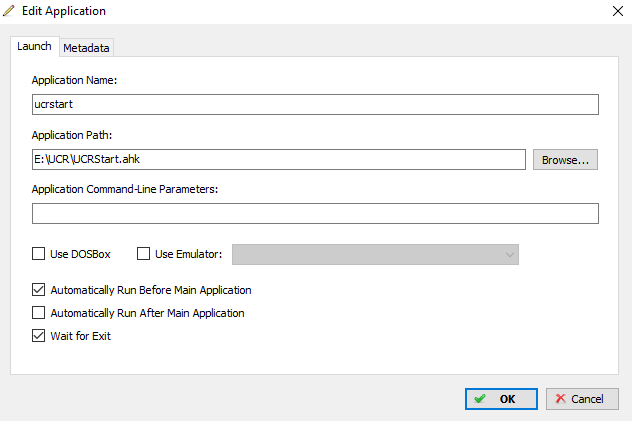Enable the Use DOSBox checkbox
Screen dimensions: 632x421
[x=39, y=254]
